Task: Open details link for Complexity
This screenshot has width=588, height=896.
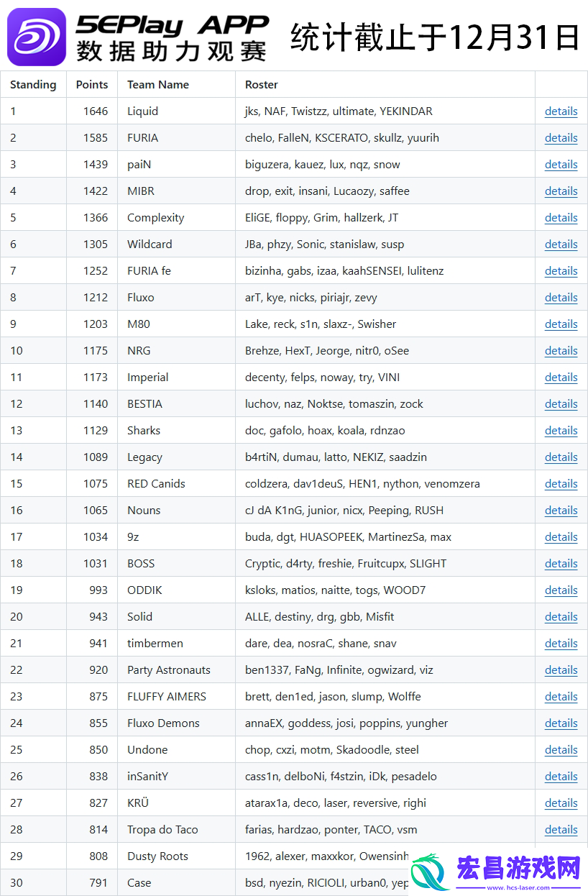Action: pyautogui.click(x=561, y=218)
